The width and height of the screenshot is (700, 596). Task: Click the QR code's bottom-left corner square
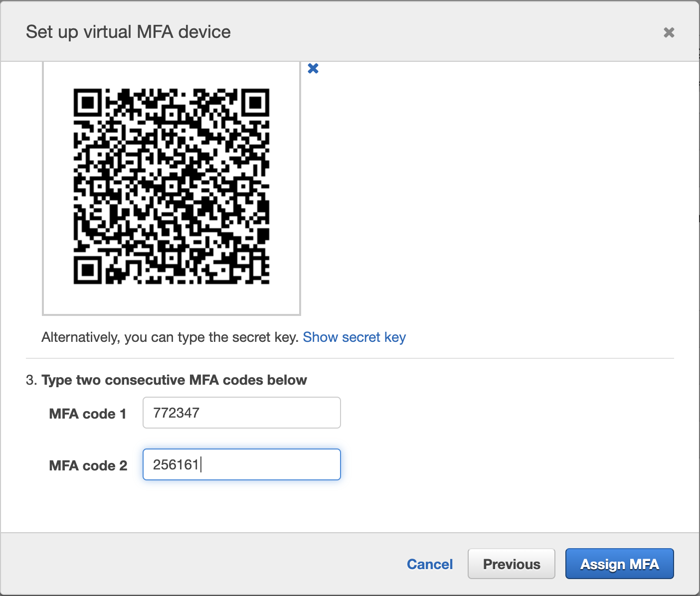point(88,270)
